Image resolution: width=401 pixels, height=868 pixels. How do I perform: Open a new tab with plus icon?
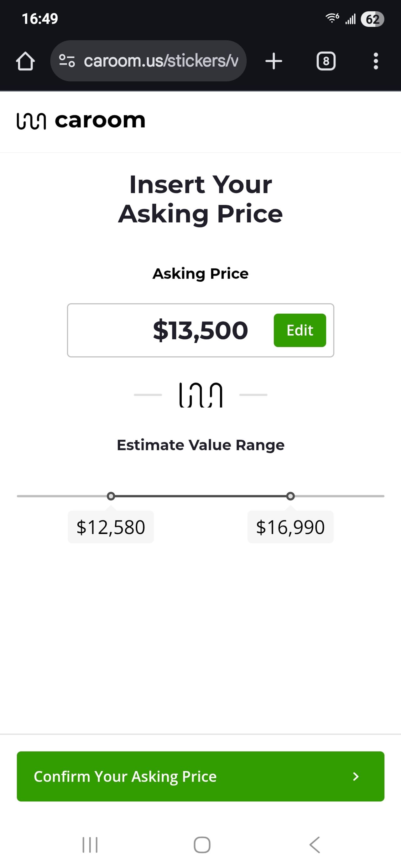click(x=273, y=61)
